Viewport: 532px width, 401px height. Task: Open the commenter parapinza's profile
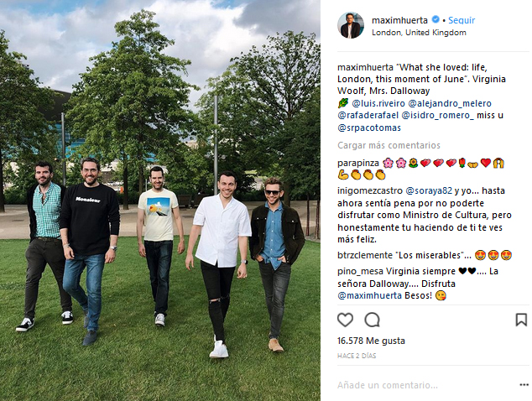coord(358,164)
